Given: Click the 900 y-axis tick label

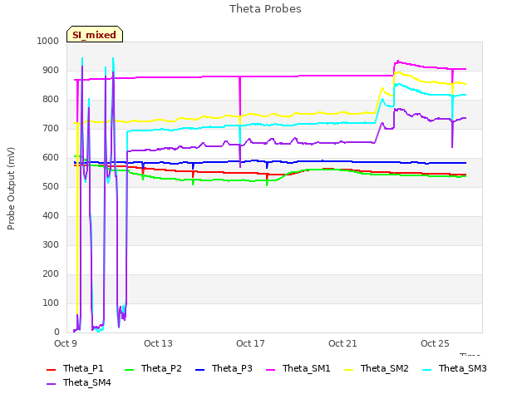Looking at the screenshot, I should click(x=51, y=70).
